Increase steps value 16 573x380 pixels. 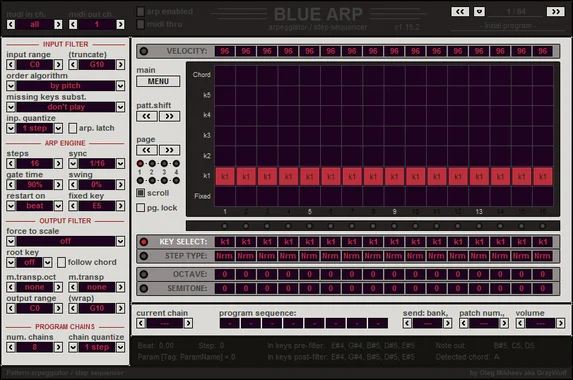click(58, 163)
